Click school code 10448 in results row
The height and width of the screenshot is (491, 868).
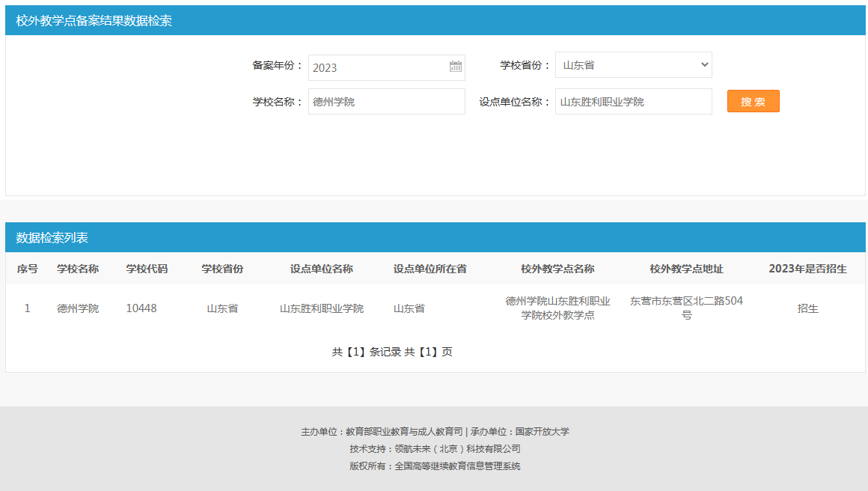coord(141,308)
